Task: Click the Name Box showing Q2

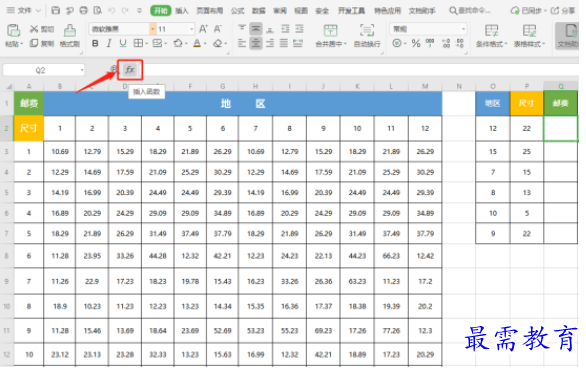Action: [40, 70]
